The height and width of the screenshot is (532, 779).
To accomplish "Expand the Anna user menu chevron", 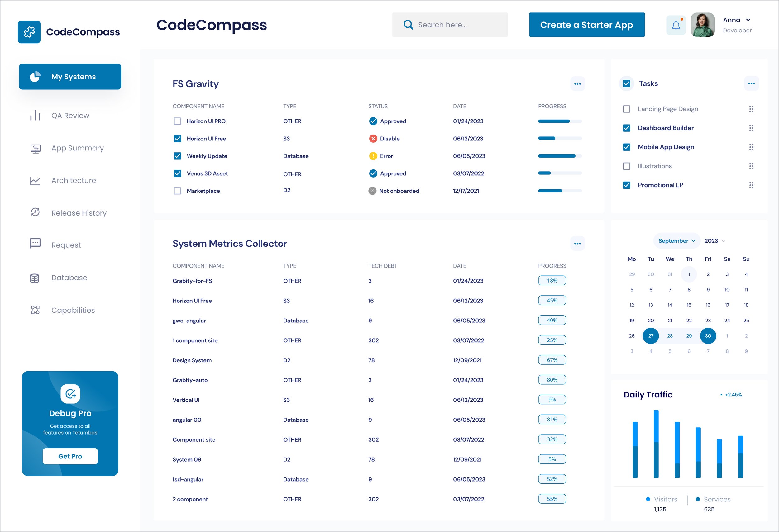I will click(x=748, y=20).
